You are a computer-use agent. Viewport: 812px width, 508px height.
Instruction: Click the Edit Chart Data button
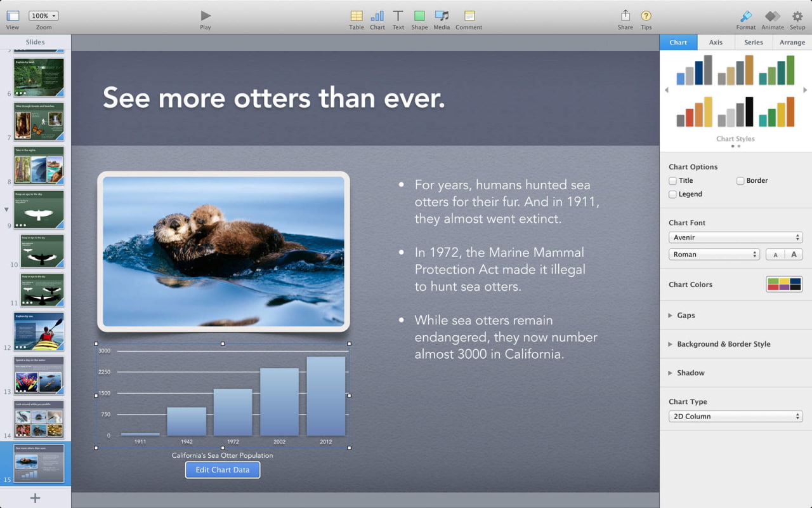point(223,470)
